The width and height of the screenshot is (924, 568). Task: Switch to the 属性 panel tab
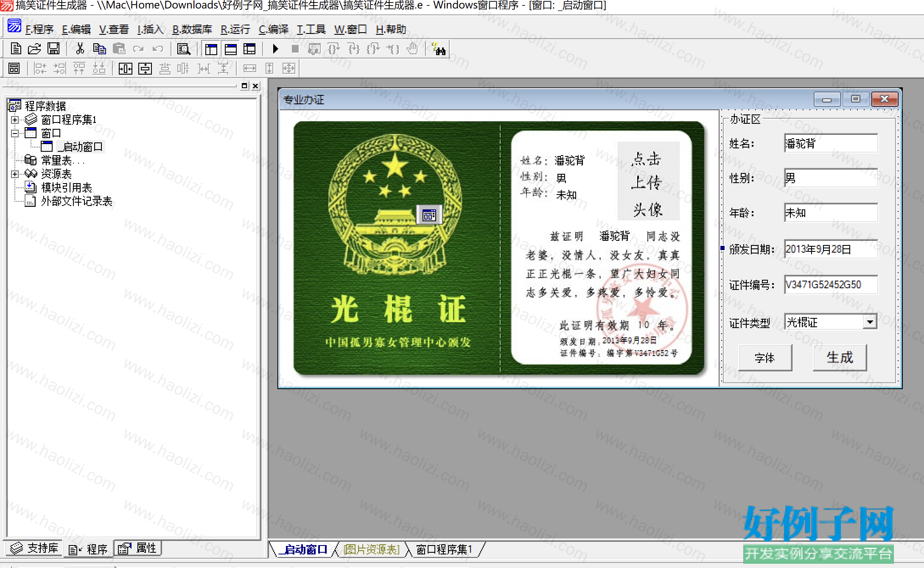[x=137, y=548]
